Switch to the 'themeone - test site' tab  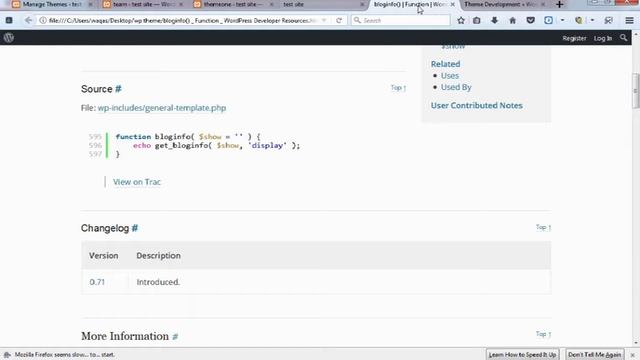(x=233, y=4)
